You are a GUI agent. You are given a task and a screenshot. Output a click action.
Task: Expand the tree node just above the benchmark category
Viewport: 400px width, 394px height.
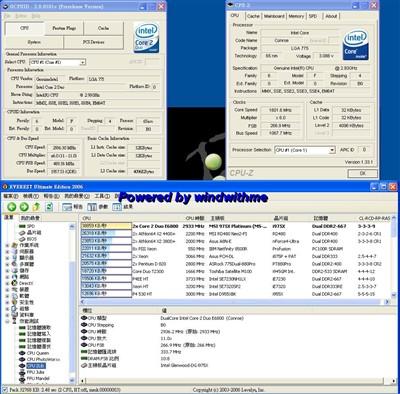pos(7,315)
